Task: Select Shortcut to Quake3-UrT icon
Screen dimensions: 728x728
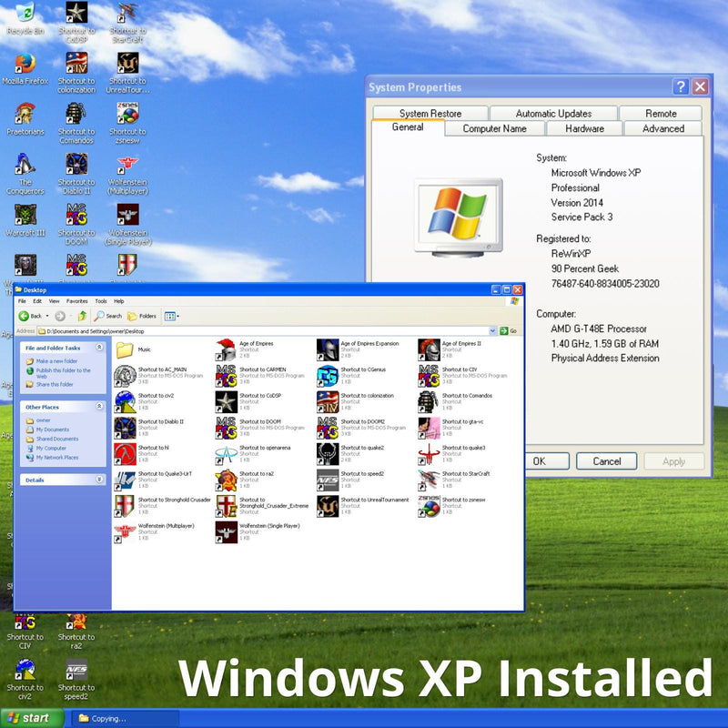Action: point(125,480)
